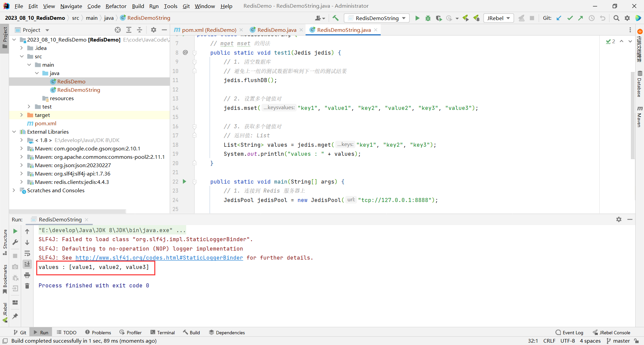Click the UTF-8 encoding indicator
The height and width of the screenshot is (345, 644).
pyautogui.click(x=568, y=341)
